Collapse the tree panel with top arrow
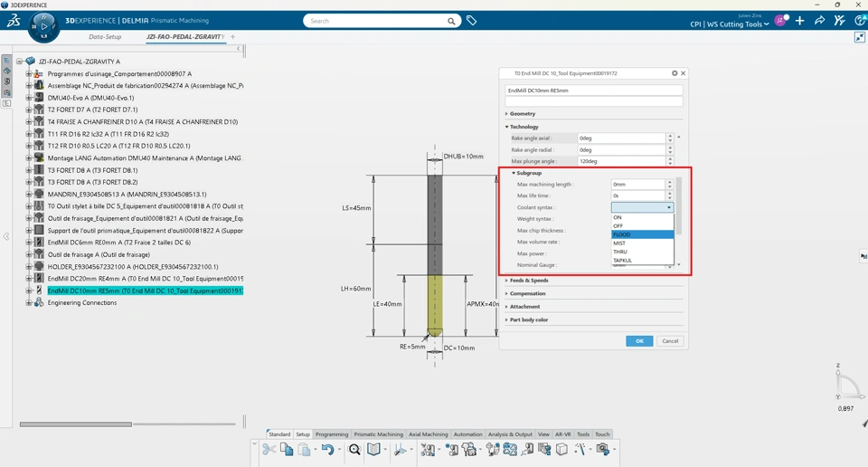Viewport: 868px width, 467px height. click(x=239, y=49)
